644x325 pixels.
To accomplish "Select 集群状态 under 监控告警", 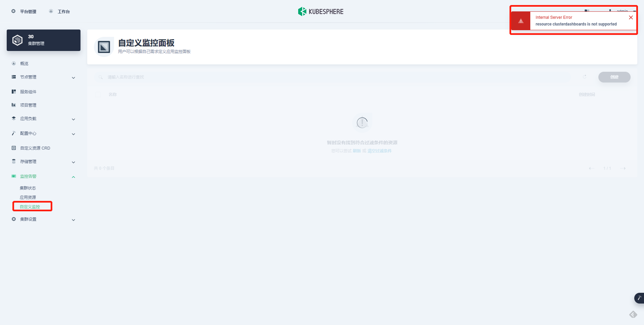I will coord(28,188).
